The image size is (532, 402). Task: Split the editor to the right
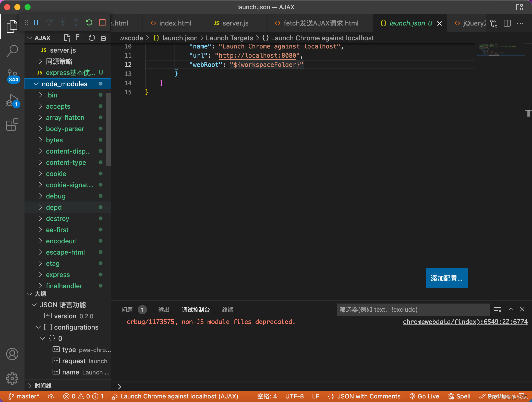pos(507,23)
